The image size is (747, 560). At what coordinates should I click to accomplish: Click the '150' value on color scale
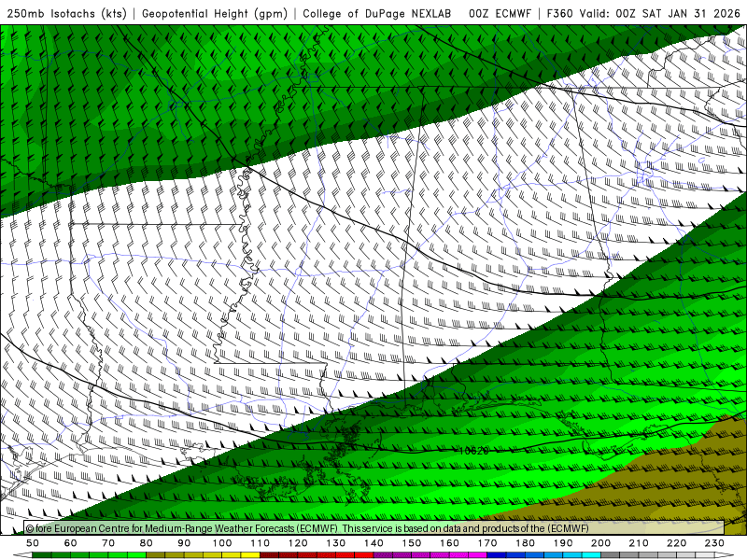point(412,543)
